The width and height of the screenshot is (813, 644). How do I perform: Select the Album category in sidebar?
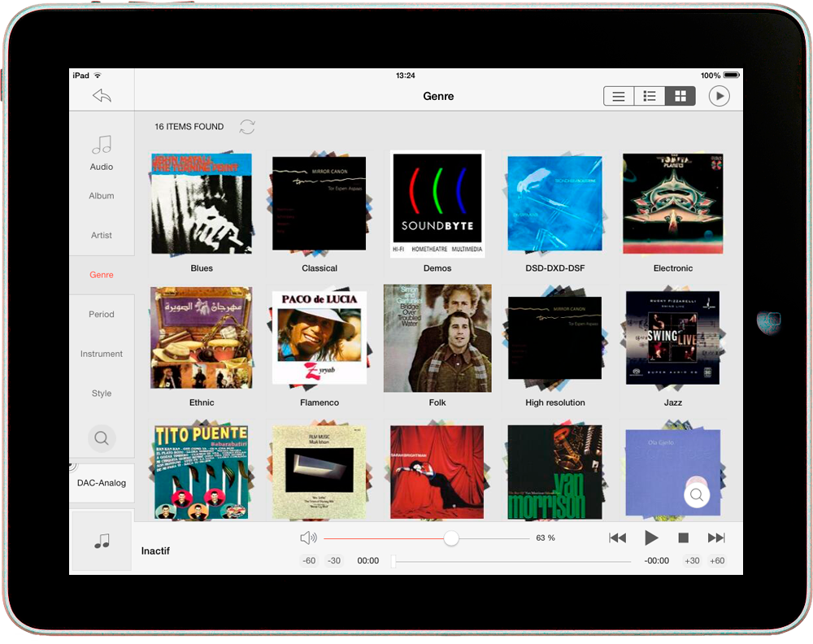tap(102, 196)
